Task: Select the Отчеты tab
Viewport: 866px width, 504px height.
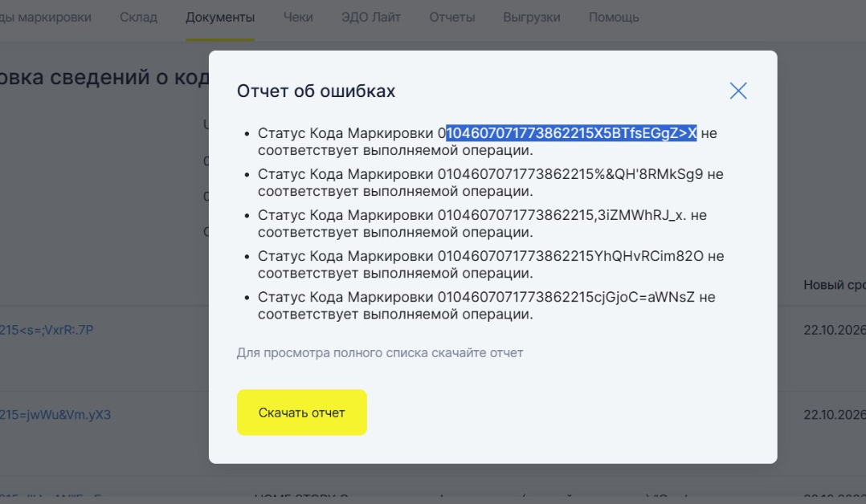Action: pyautogui.click(x=451, y=17)
